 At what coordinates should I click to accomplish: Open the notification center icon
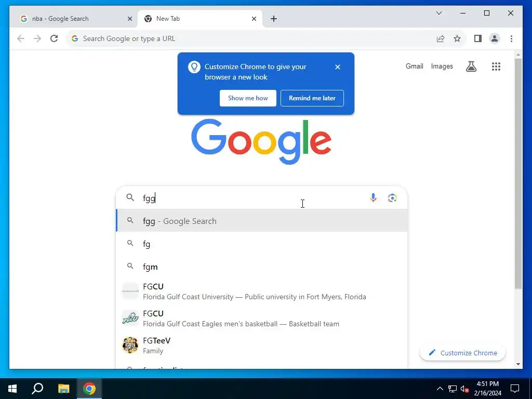pyautogui.click(x=515, y=389)
